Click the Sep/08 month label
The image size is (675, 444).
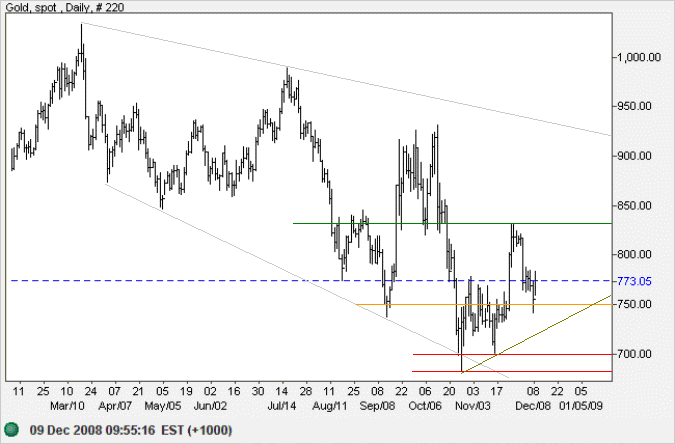pyautogui.click(x=377, y=406)
